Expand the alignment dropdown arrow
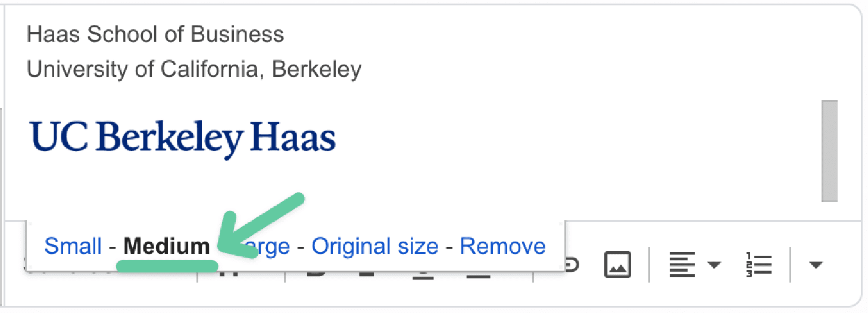The image size is (868, 313). click(714, 264)
